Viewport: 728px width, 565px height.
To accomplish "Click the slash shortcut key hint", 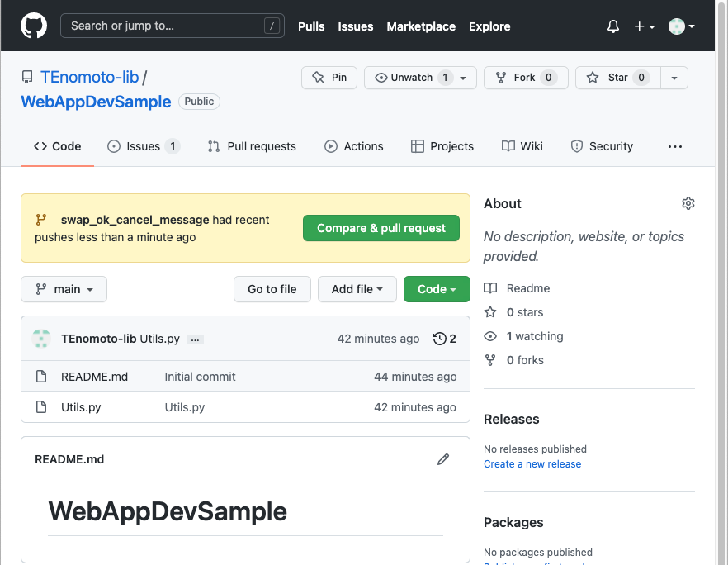I will [x=272, y=26].
